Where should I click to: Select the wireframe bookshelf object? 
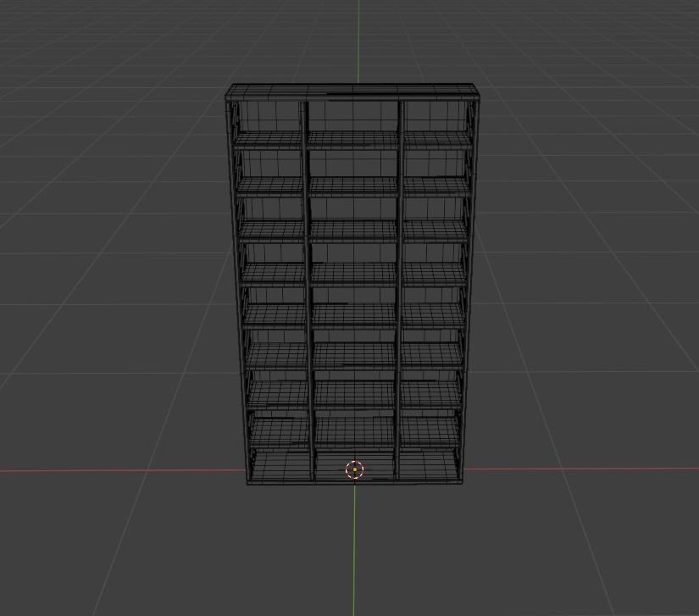(x=353, y=284)
